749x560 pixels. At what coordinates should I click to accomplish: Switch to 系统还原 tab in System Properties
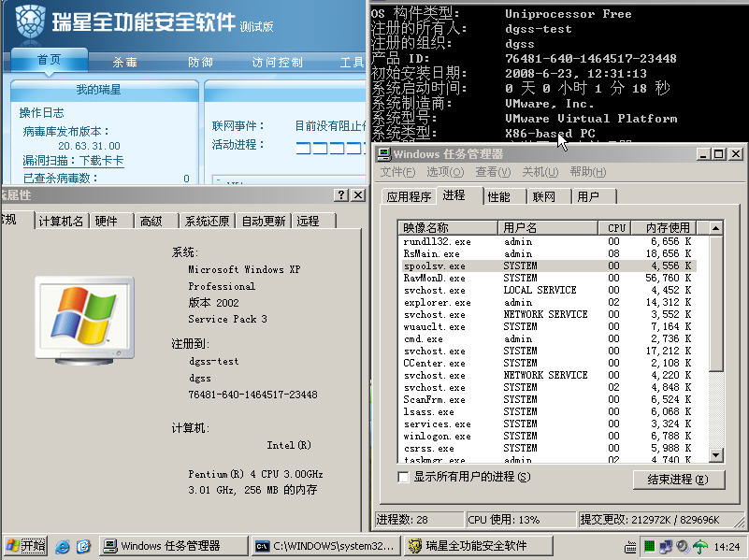coord(207,221)
